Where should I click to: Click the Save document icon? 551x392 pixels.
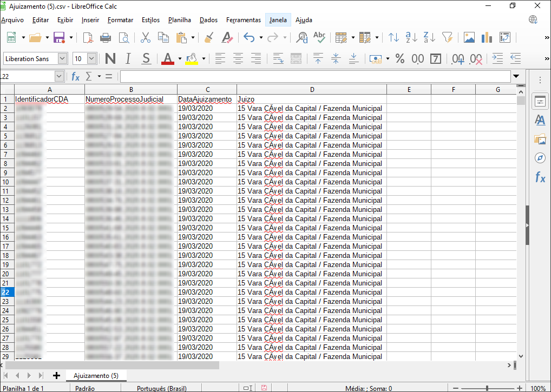(58, 38)
